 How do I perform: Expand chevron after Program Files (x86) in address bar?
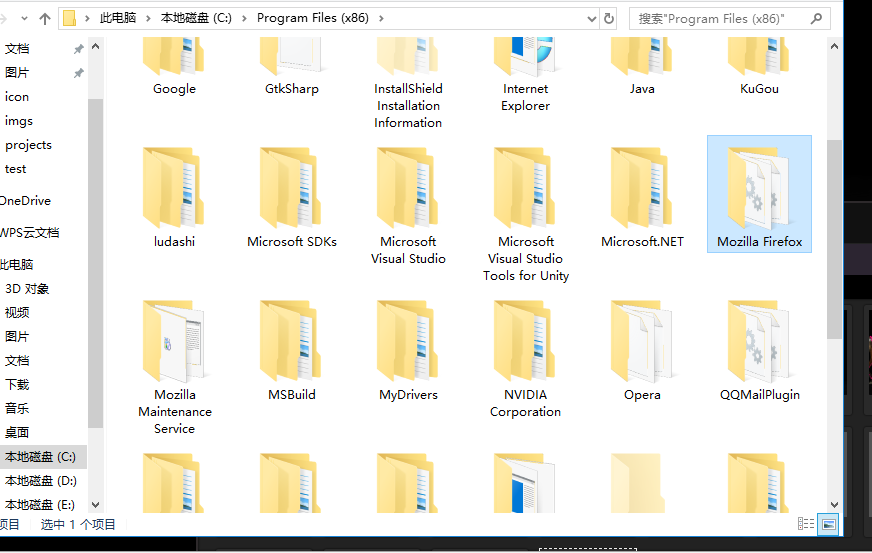381,18
